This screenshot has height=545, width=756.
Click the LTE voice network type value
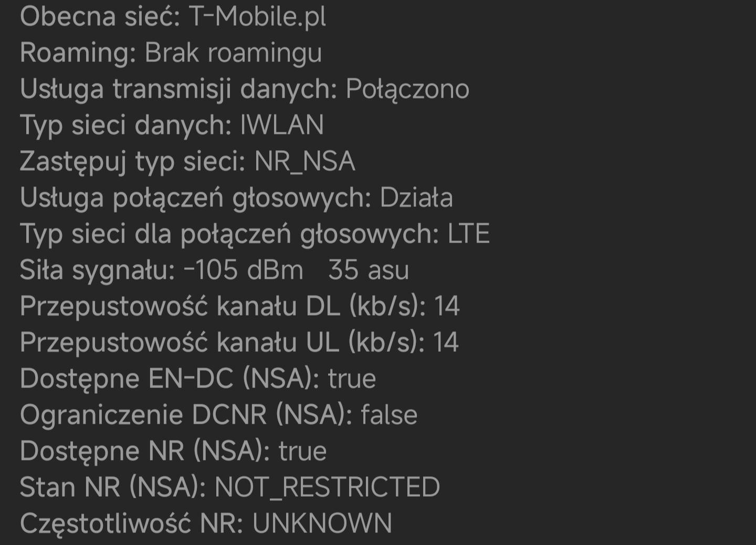point(468,234)
